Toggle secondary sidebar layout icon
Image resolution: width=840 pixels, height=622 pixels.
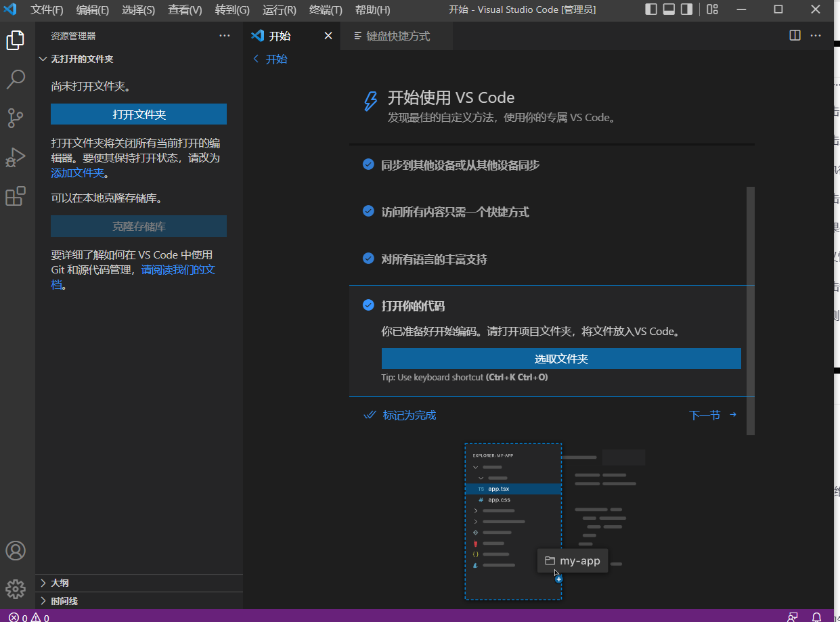[686, 9]
